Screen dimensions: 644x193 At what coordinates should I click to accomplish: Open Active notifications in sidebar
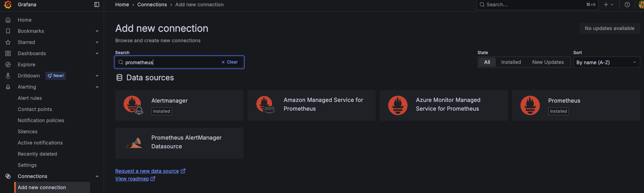tap(40, 143)
